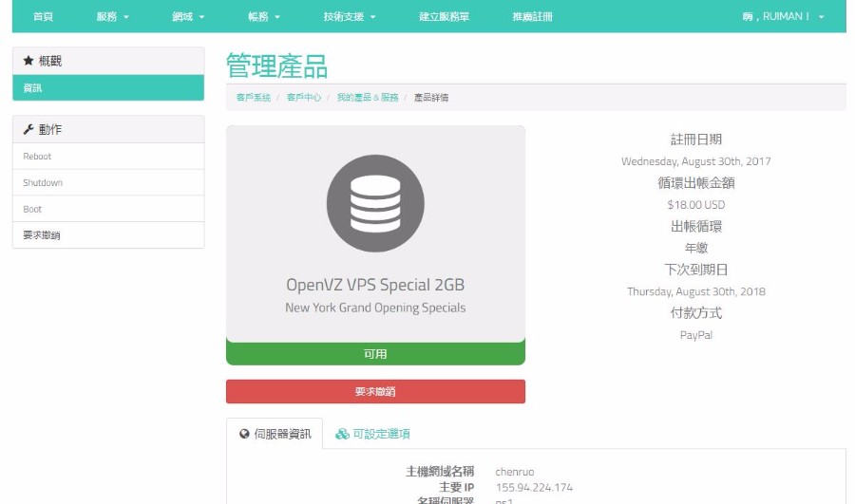
Task: Expand the 網域 dropdown menu
Action: tap(188, 16)
